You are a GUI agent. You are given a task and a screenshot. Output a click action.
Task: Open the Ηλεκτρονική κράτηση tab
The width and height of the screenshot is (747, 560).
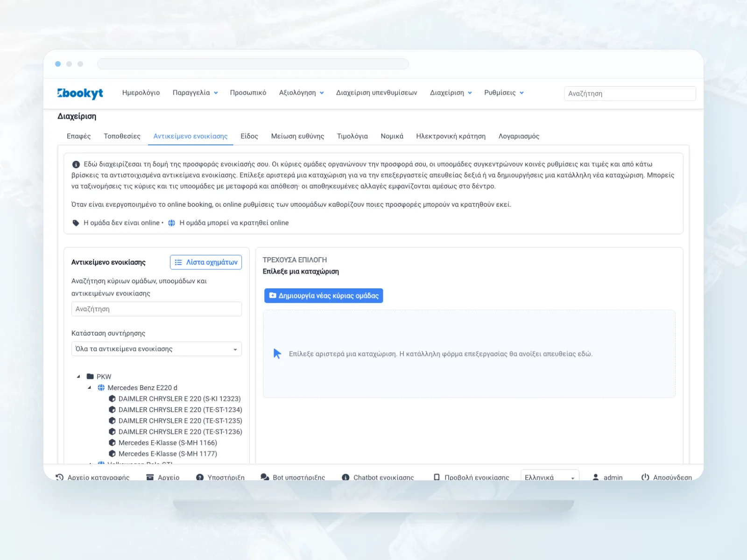tap(451, 136)
